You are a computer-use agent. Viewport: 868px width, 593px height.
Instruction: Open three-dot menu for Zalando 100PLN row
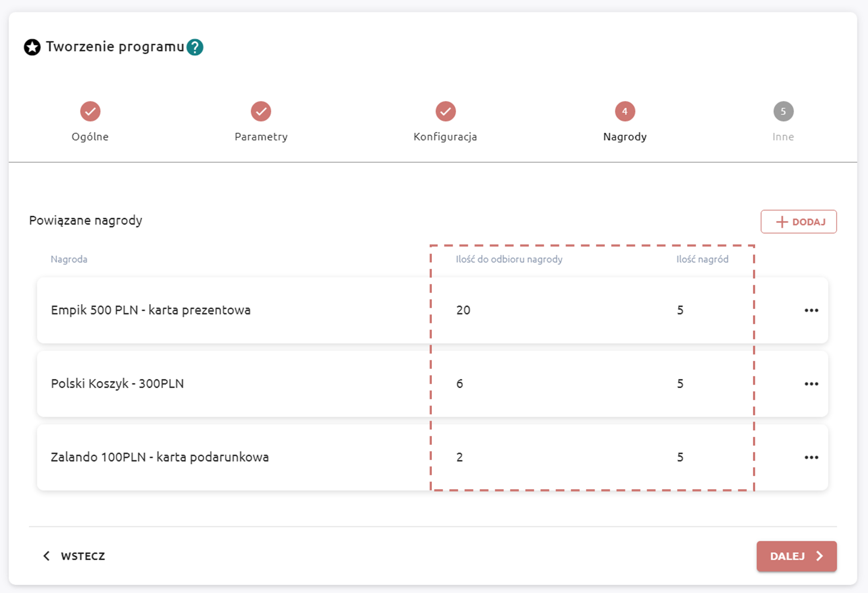click(x=811, y=457)
